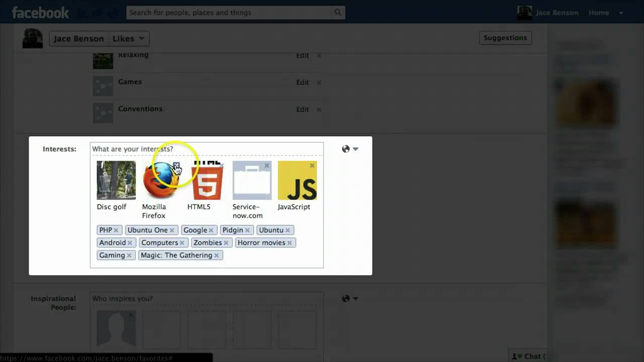The height and width of the screenshot is (362, 644).
Task: Edit the Games entry
Action: 302,82
